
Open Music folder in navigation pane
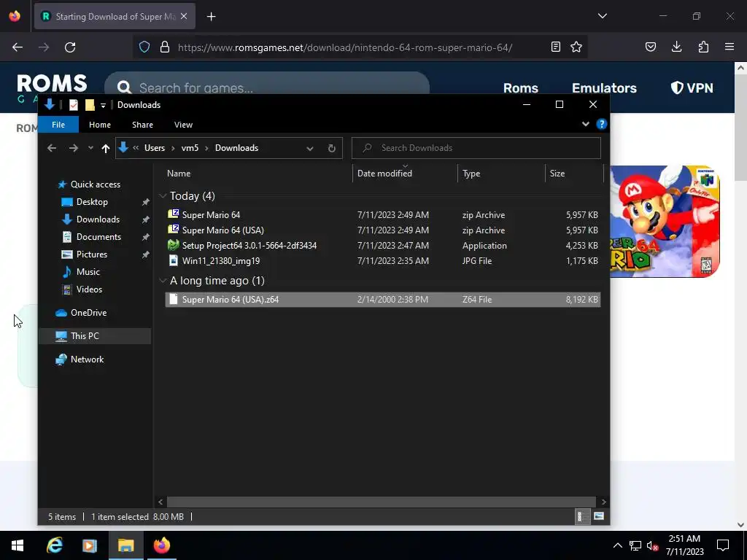(88, 272)
